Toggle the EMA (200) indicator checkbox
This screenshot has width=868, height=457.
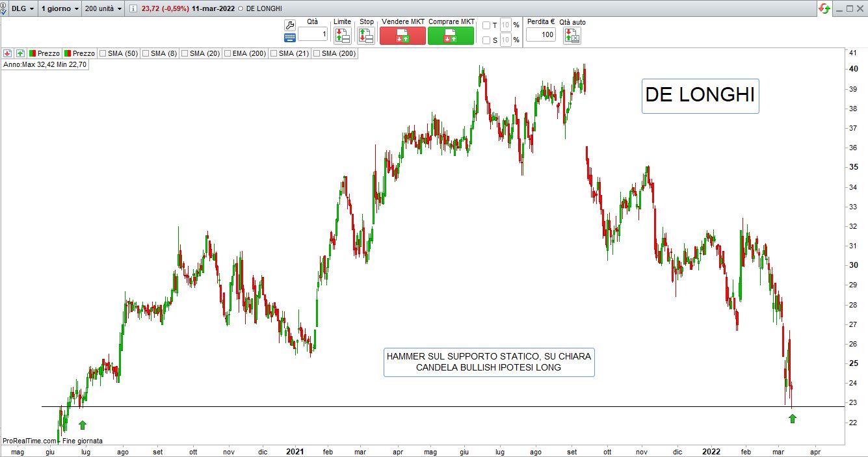[x=228, y=53]
